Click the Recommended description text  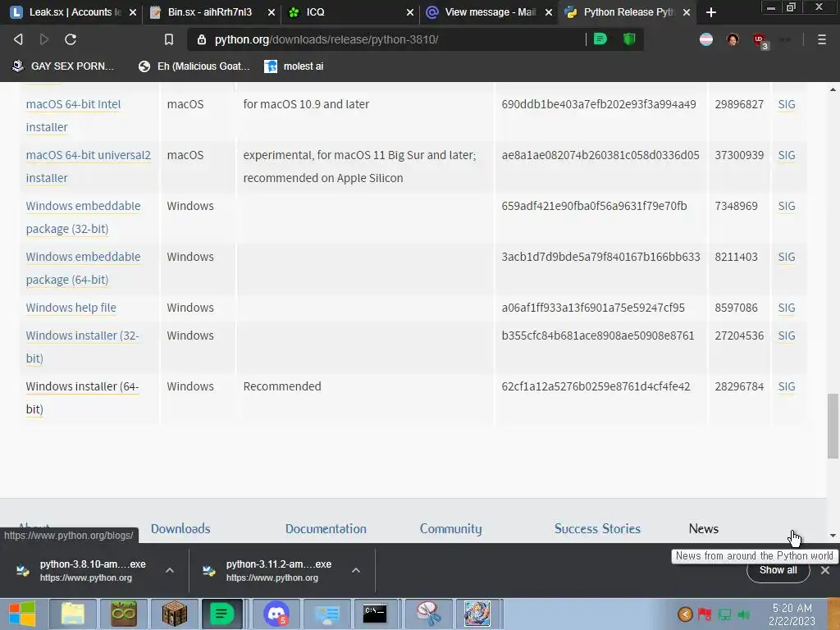coord(282,386)
